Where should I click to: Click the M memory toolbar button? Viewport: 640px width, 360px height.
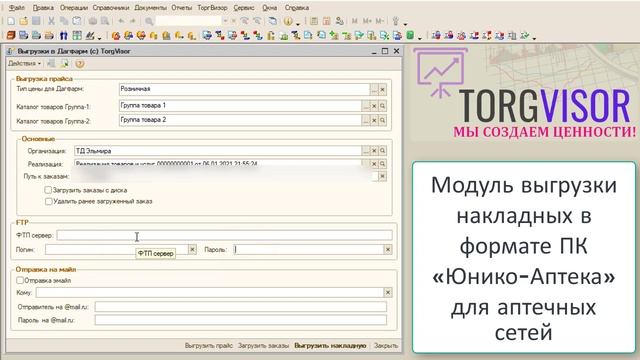click(354, 21)
